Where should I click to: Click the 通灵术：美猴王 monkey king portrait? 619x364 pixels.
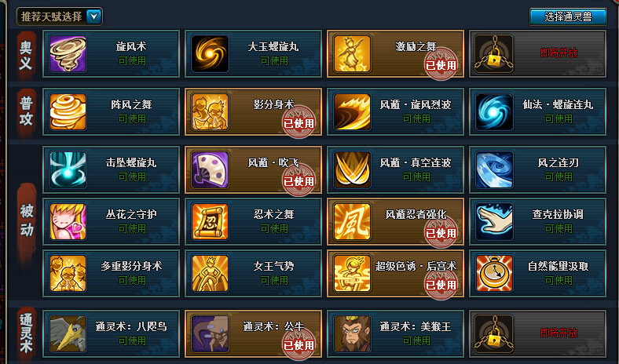352,333
